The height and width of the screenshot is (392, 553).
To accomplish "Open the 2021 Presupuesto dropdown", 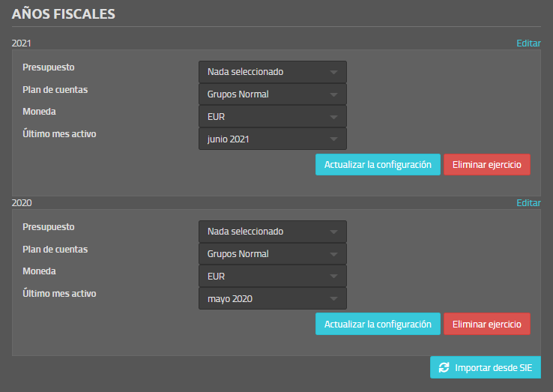I will pos(273,72).
